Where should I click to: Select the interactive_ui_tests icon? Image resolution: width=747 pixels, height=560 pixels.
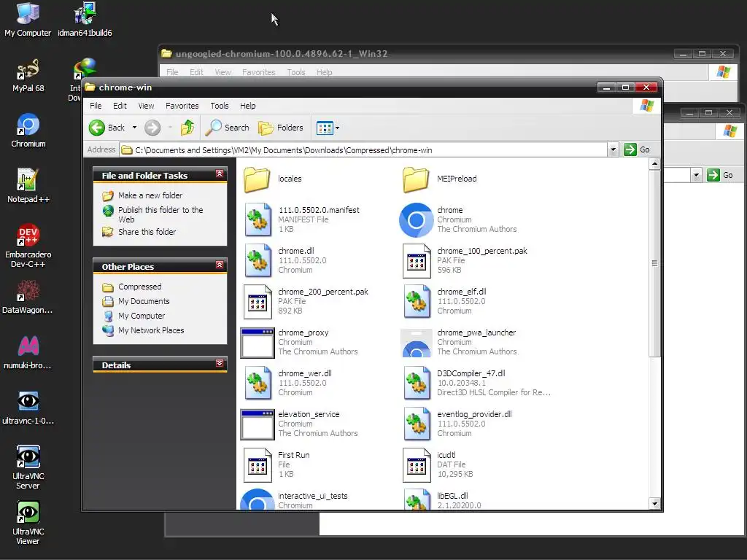[258, 499]
